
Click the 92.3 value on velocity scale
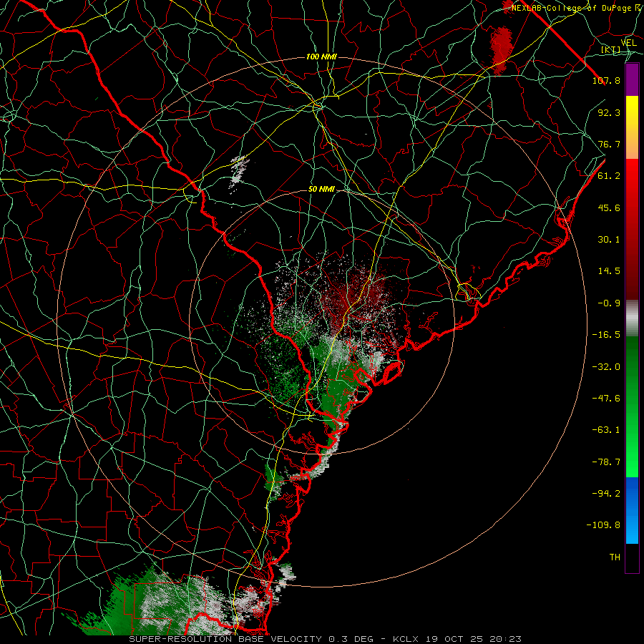pos(609,112)
